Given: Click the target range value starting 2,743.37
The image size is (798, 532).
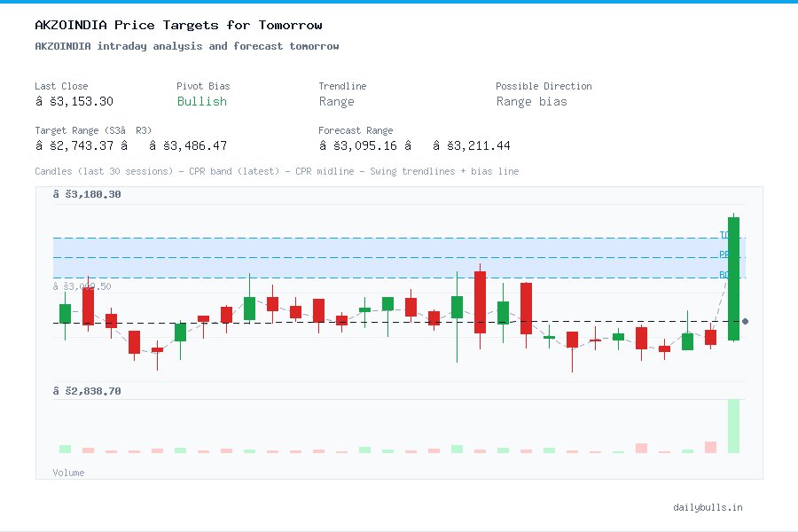Looking at the screenshot, I should [x=131, y=145].
